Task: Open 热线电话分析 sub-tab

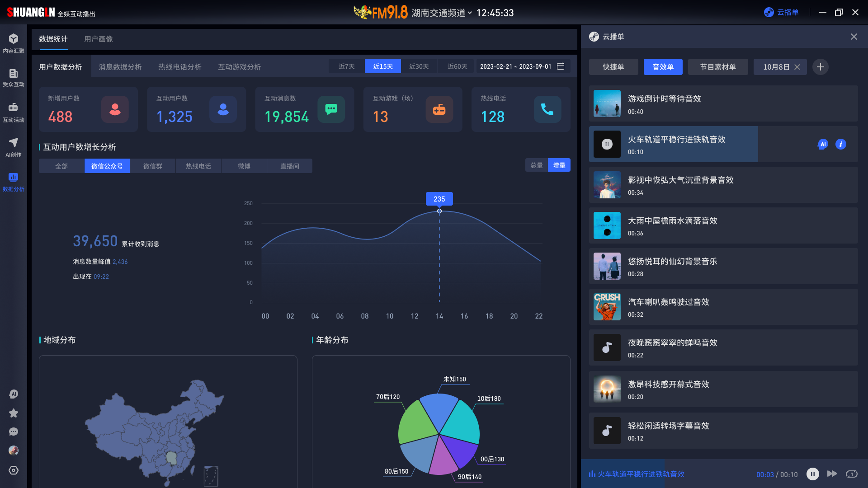Action: tap(180, 67)
